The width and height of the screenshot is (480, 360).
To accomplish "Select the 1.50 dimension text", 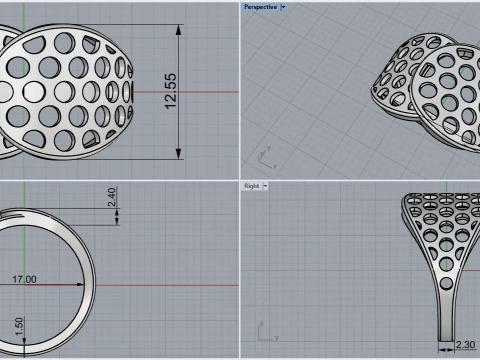I will click(19, 326).
